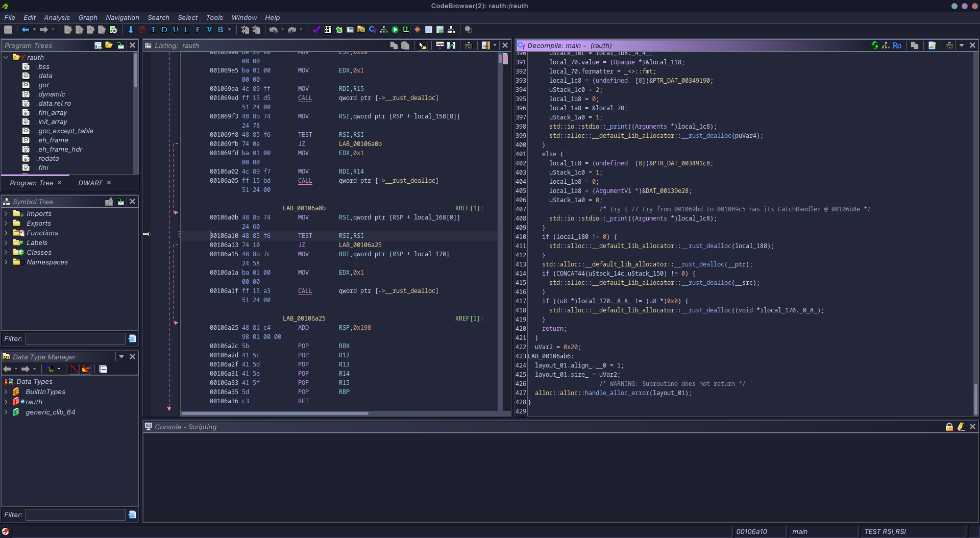Open the Data Type Manager panel dropdown menu
This screenshot has height=538, width=980.
121,357
